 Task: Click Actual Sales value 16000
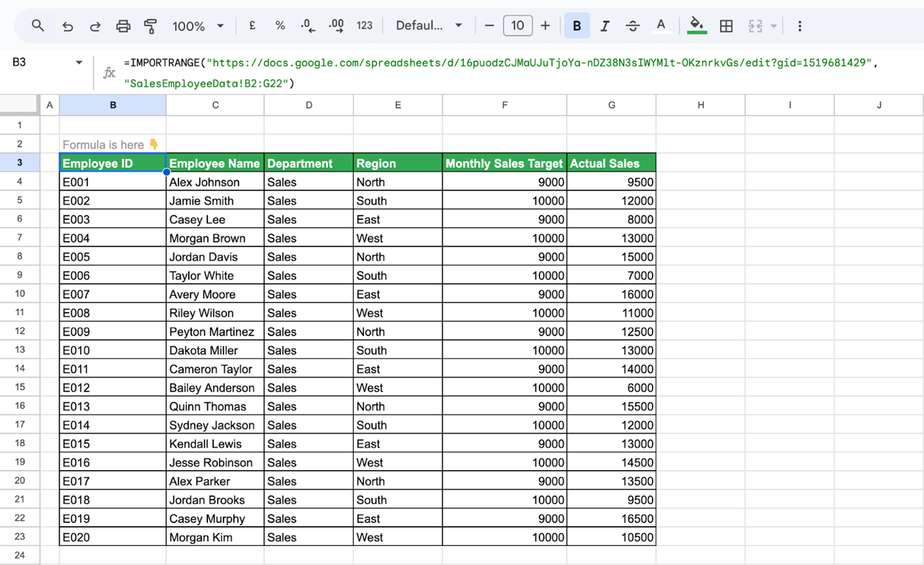[x=612, y=294]
